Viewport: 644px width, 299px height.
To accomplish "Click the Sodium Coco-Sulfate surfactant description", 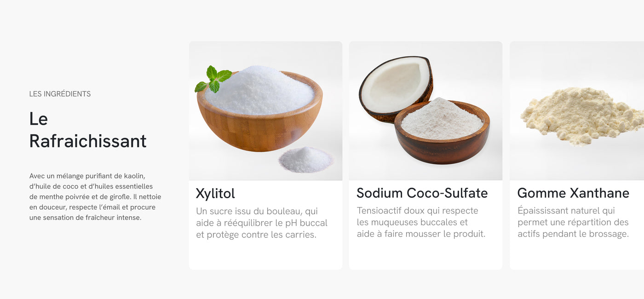I will click(x=421, y=222).
